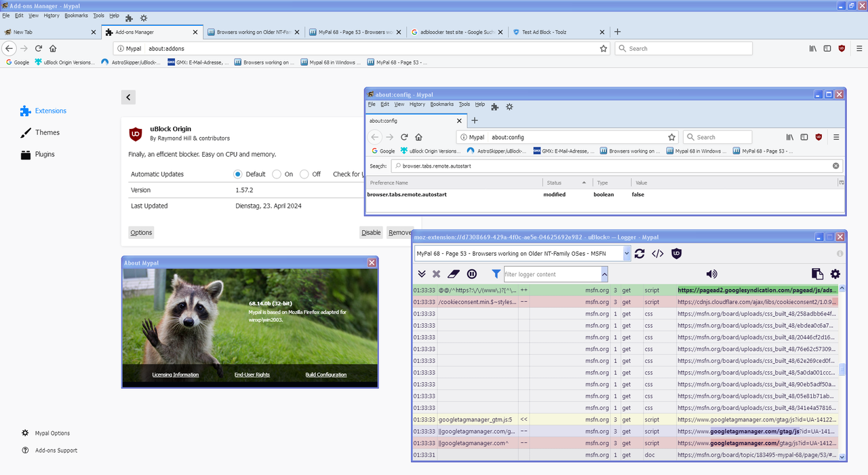Bookmark about:addons with the star icon
The width and height of the screenshot is (868, 475).
pyautogui.click(x=603, y=48)
